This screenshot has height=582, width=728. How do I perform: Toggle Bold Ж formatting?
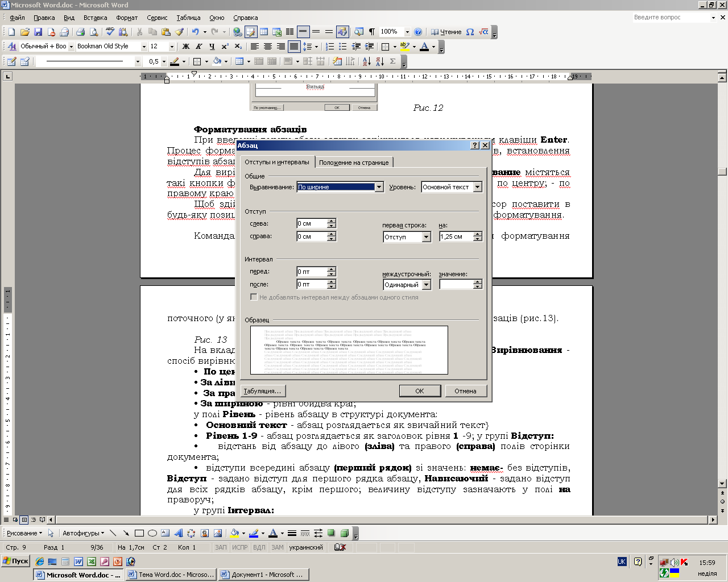pyautogui.click(x=185, y=47)
